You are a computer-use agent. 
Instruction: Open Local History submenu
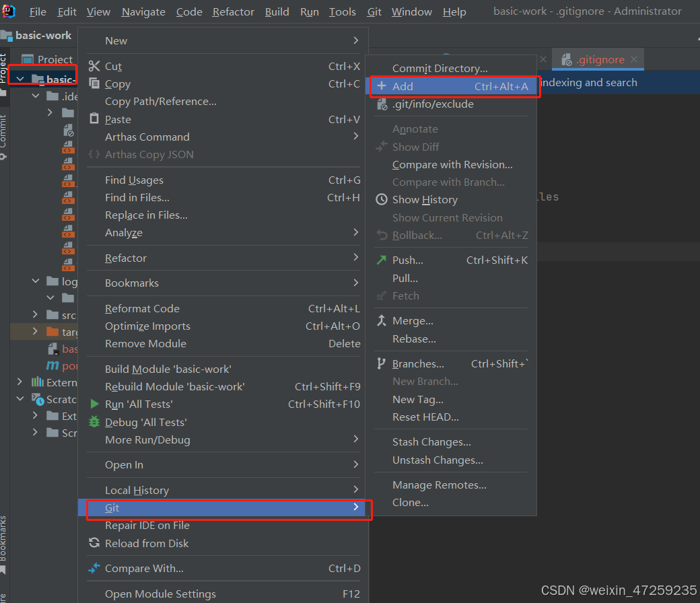pos(223,490)
